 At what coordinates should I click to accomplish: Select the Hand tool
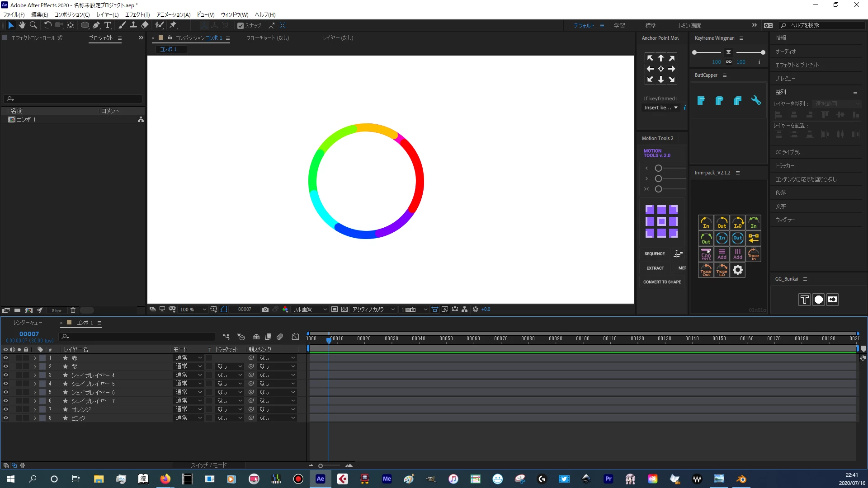click(x=22, y=25)
